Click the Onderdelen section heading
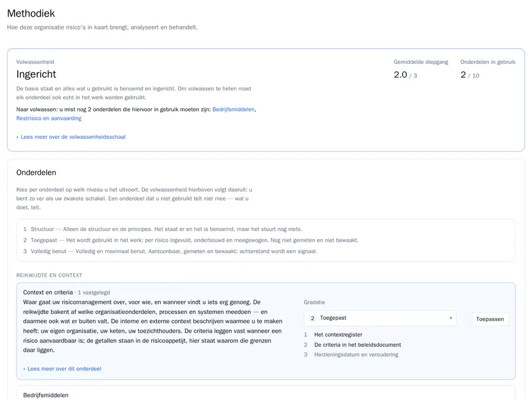 tap(36, 173)
